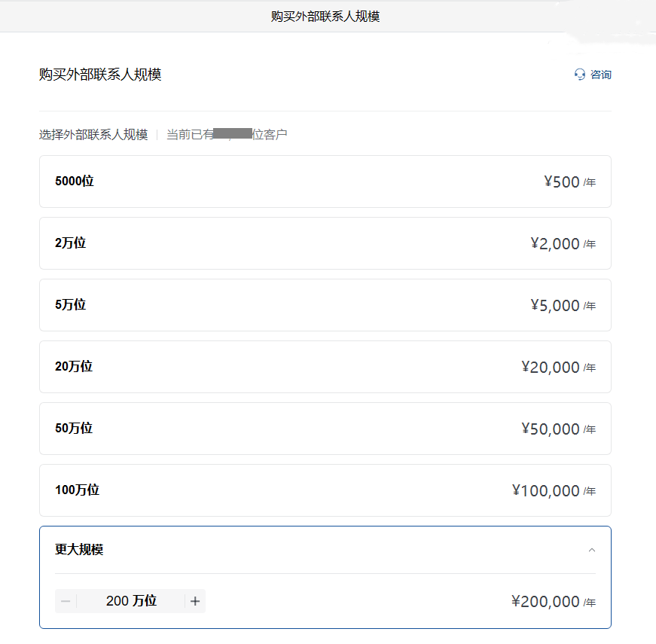656x644 pixels.
Task: Click the headset icon next to 咨询
Action: 579,75
